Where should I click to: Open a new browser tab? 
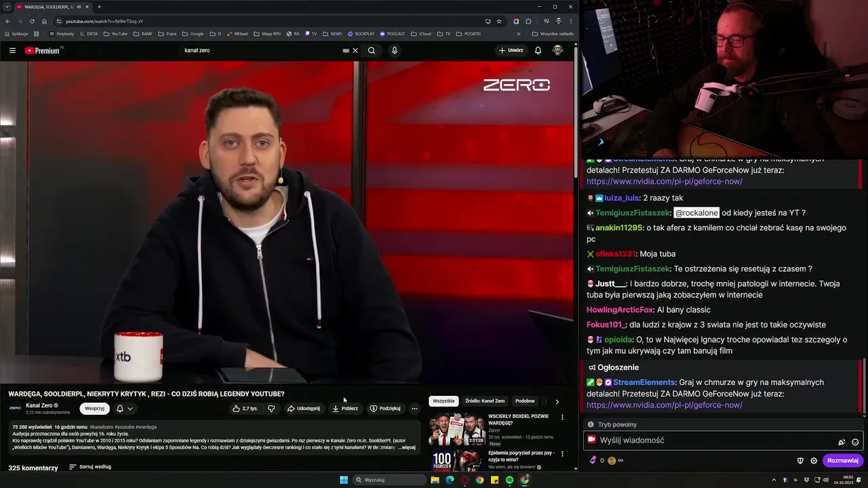[99, 7]
